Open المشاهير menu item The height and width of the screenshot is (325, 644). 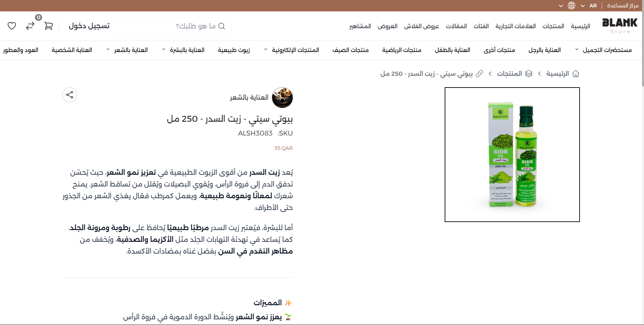click(360, 26)
